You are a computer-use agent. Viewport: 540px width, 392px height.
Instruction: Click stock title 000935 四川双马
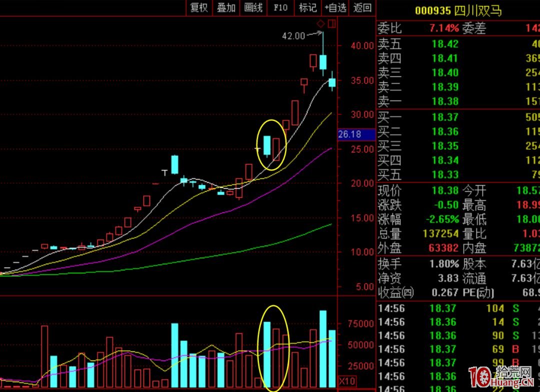tap(458, 10)
